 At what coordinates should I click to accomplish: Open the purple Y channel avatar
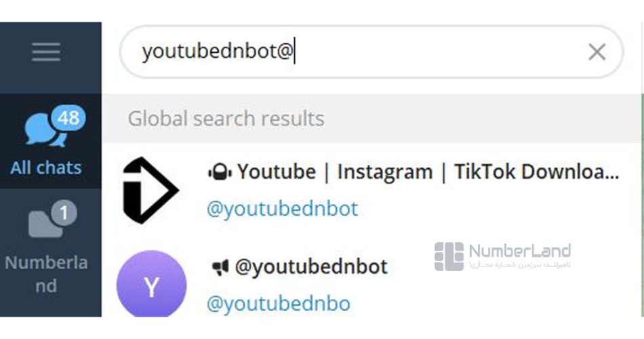(150, 285)
